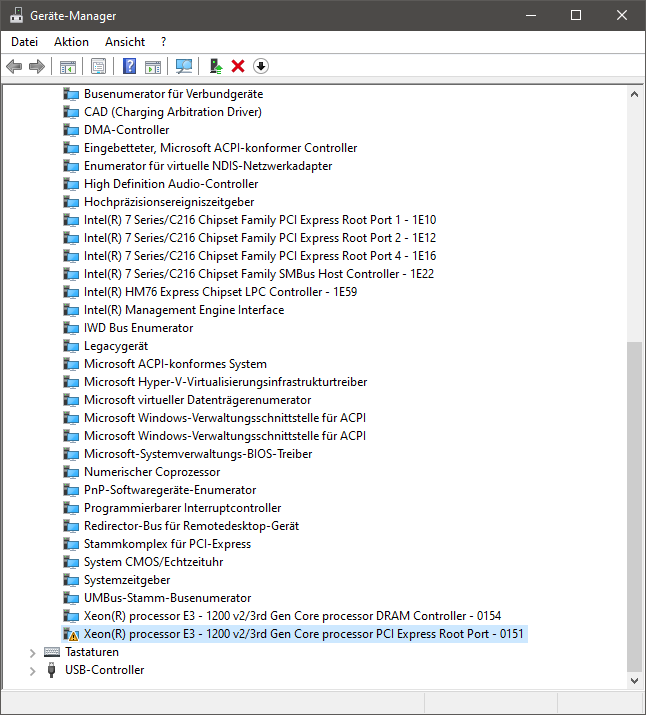Viewport: 646px width, 715px height.
Task: Select PnP-Softwaregeräte-Enumerator
Action: [x=170, y=490]
